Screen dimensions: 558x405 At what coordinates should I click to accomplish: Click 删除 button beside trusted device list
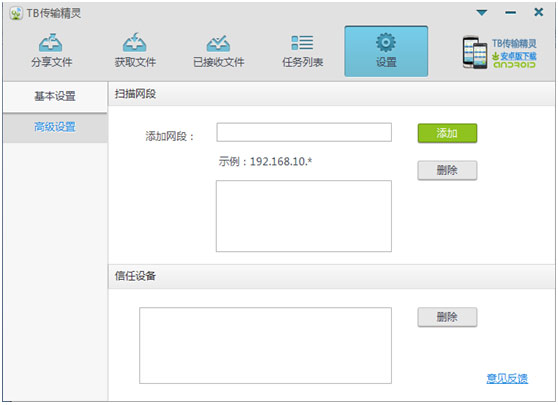(447, 317)
